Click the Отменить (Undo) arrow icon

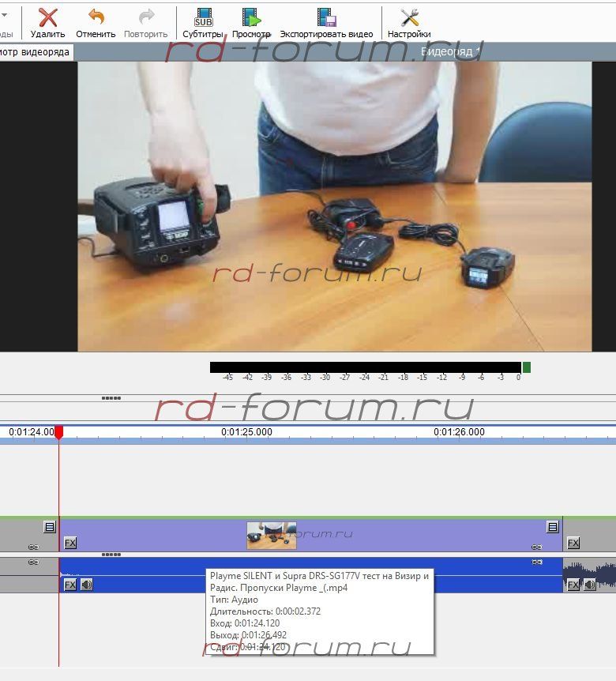(96, 18)
